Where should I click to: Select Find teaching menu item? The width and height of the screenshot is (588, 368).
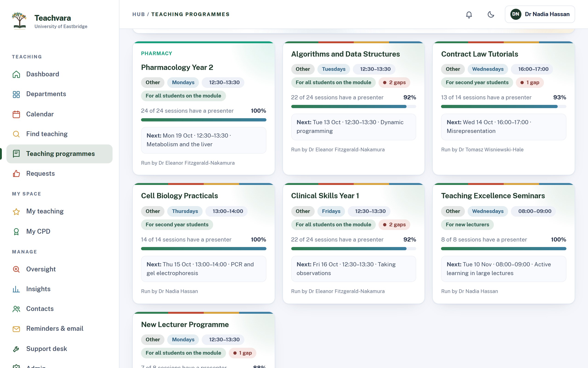(x=59, y=134)
